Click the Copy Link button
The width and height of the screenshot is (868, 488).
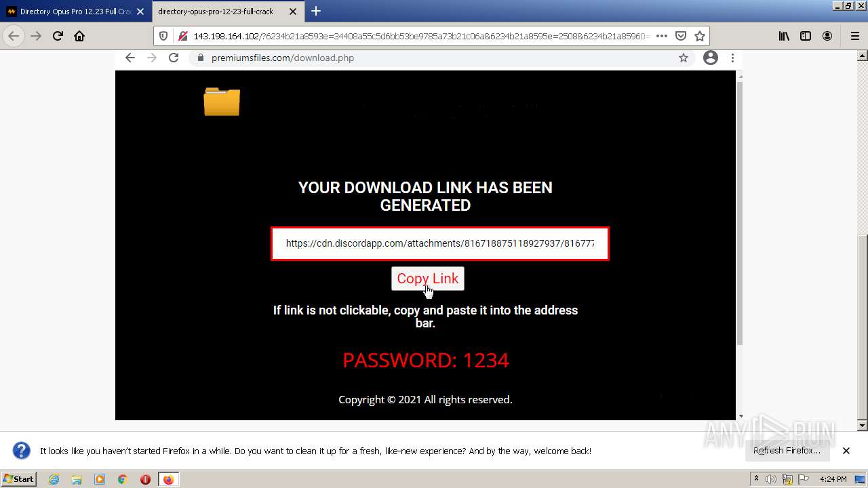(428, 279)
